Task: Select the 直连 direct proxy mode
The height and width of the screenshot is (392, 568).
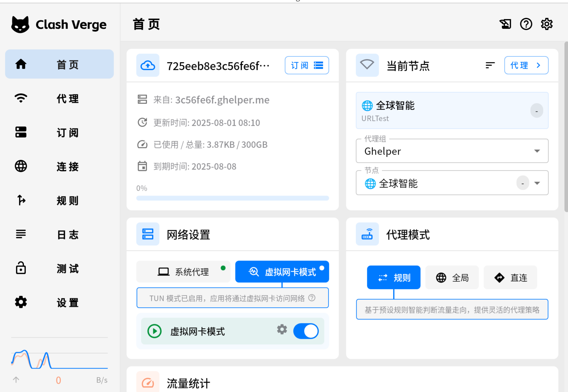Action: click(x=510, y=278)
